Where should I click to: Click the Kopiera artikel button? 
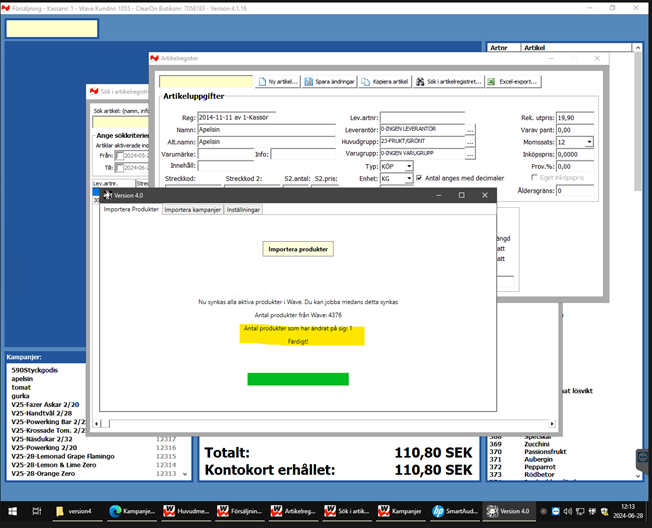[x=384, y=81]
